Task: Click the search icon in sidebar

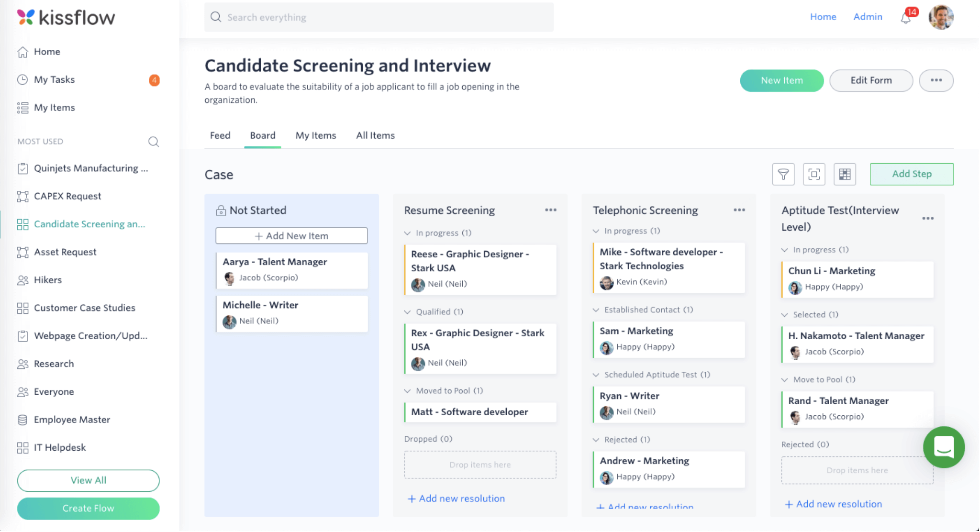Action: [x=153, y=141]
